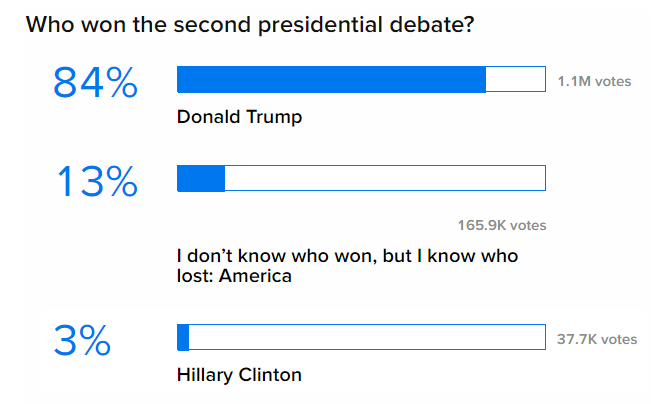Click the word "debate?" in the title
This screenshot has height=404, width=663.
(x=432, y=25)
